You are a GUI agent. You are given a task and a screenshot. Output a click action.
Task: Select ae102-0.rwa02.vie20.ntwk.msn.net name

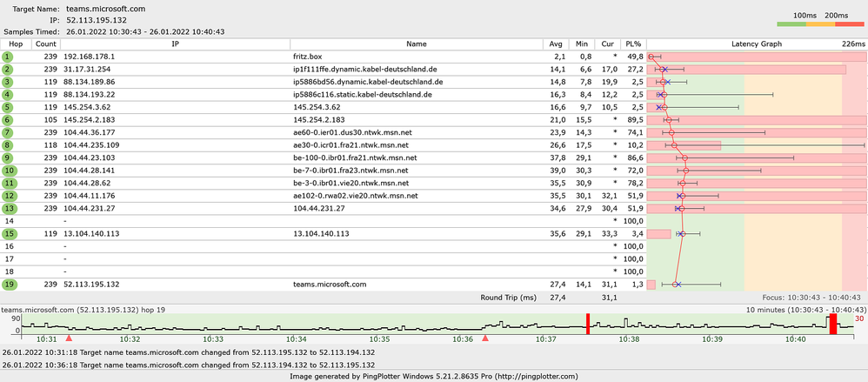click(355, 196)
